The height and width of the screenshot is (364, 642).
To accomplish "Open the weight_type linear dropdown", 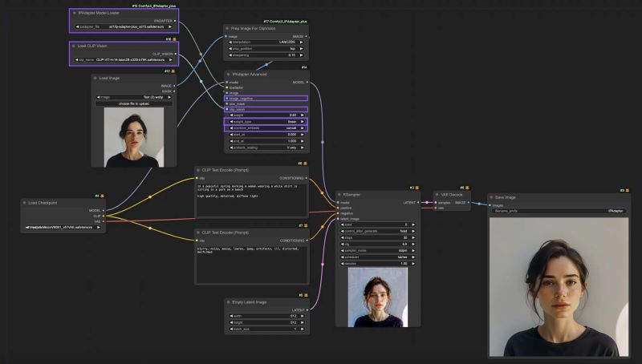I will click(x=266, y=122).
